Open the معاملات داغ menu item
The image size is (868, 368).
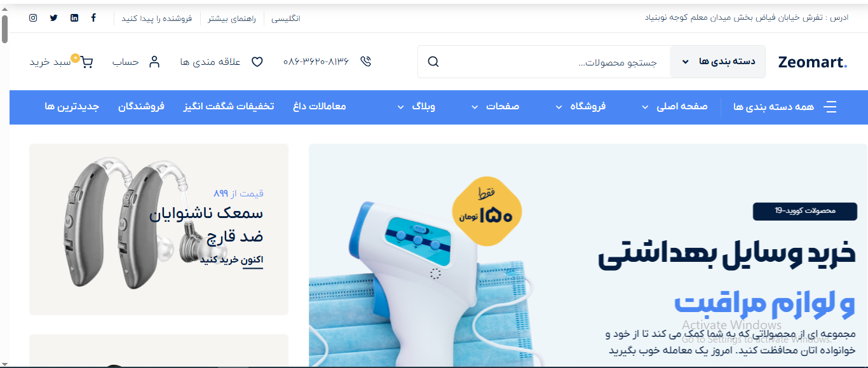click(320, 106)
